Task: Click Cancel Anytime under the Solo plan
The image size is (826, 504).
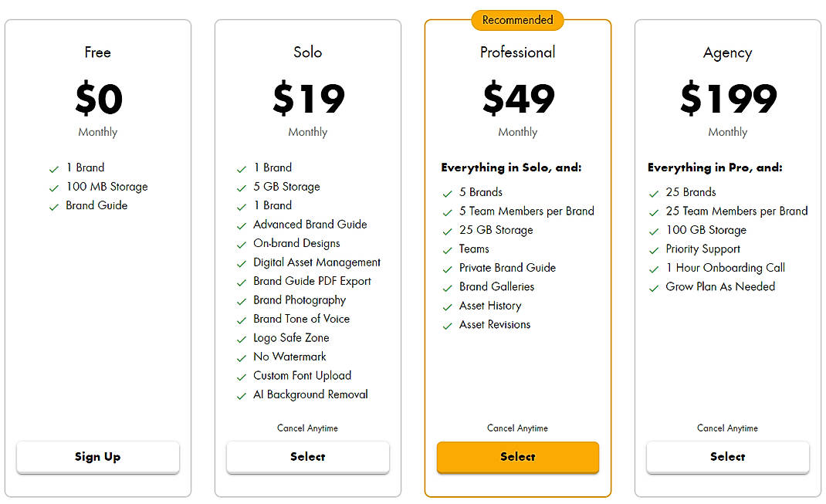Action: tap(307, 428)
